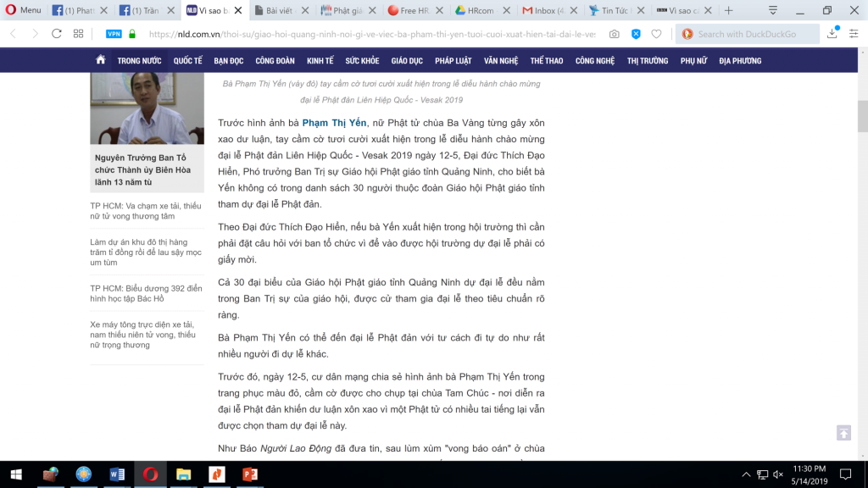Click the site home icon in navigation bar

(x=101, y=60)
